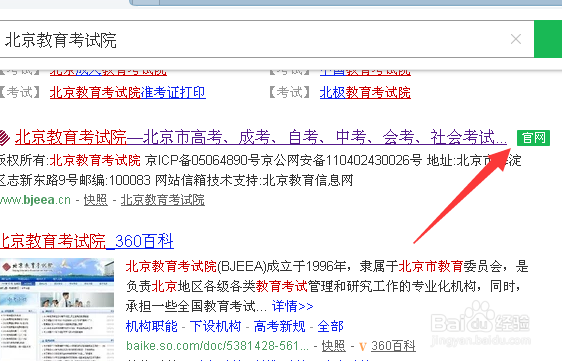
Task: Open the www.bjeea.cn URL
Action: pos(35,200)
